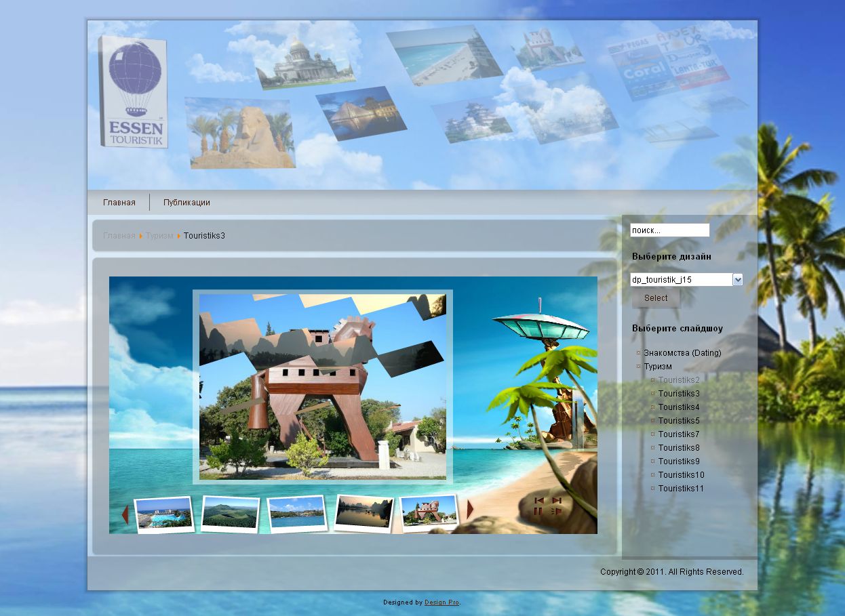The image size is (845, 616).
Task: Click Touristiks3 in the breadcrumb
Action: pyautogui.click(x=204, y=236)
